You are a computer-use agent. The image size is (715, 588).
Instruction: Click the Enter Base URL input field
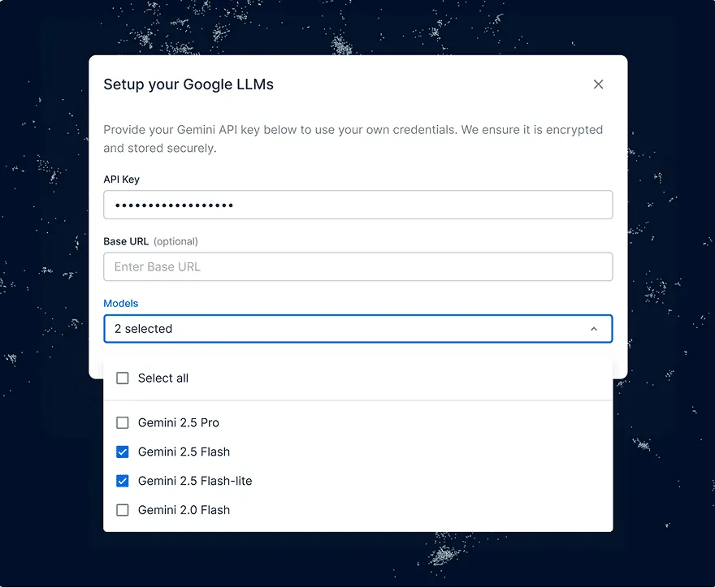point(357,266)
